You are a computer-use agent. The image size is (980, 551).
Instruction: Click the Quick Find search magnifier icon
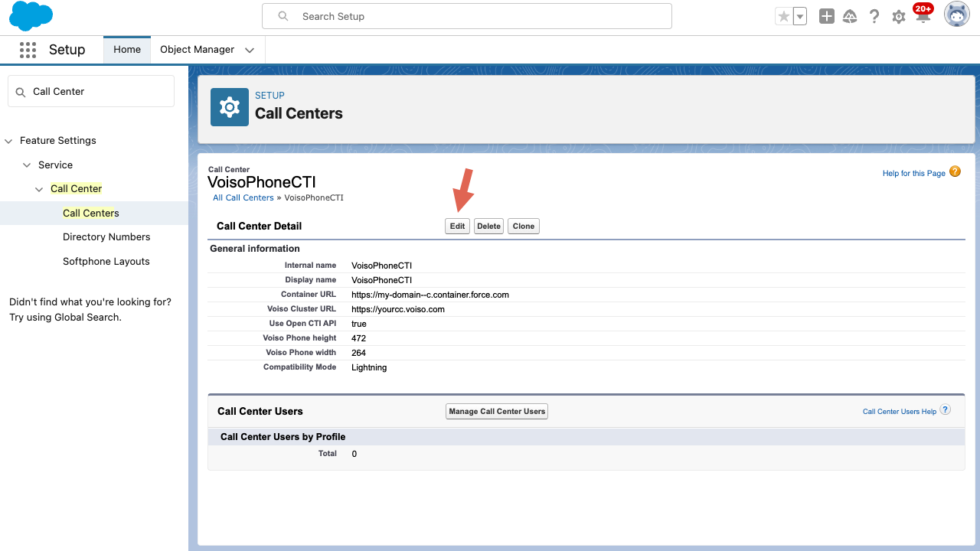21,92
